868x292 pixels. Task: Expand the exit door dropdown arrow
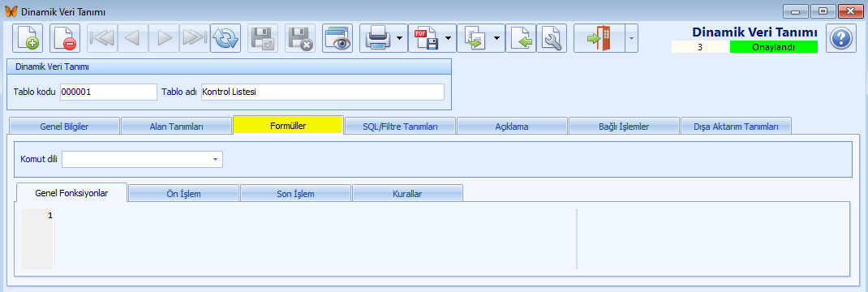click(x=631, y=38)
